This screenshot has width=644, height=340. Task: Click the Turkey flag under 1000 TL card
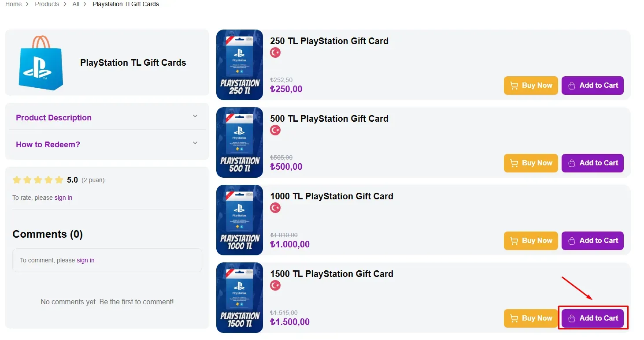(275, 208)
